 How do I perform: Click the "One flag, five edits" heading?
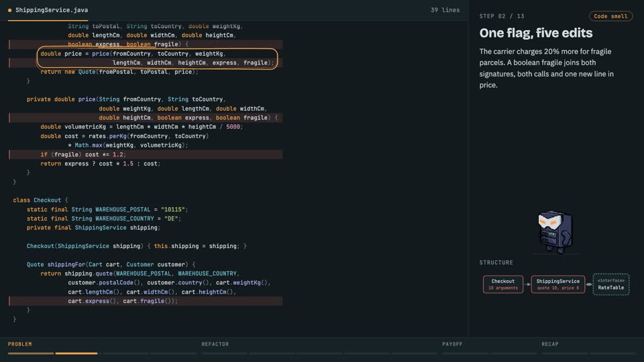(535, 33)
